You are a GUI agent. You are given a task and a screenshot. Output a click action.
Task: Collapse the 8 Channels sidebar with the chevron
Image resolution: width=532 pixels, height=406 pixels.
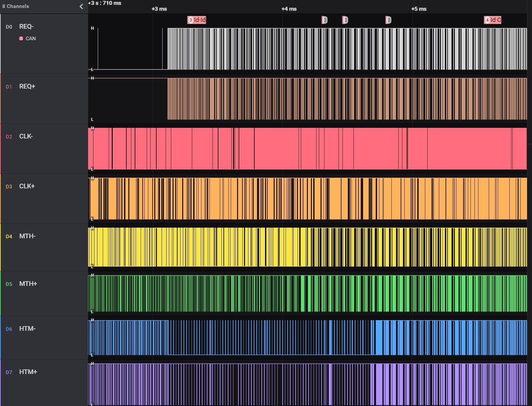81,6
